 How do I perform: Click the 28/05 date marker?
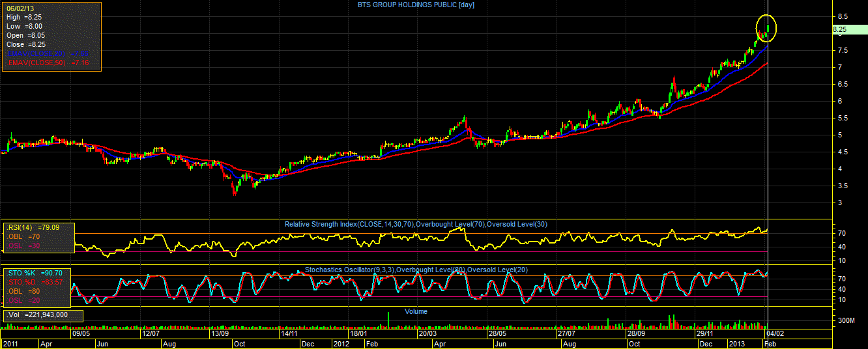[x=497, y=333]
